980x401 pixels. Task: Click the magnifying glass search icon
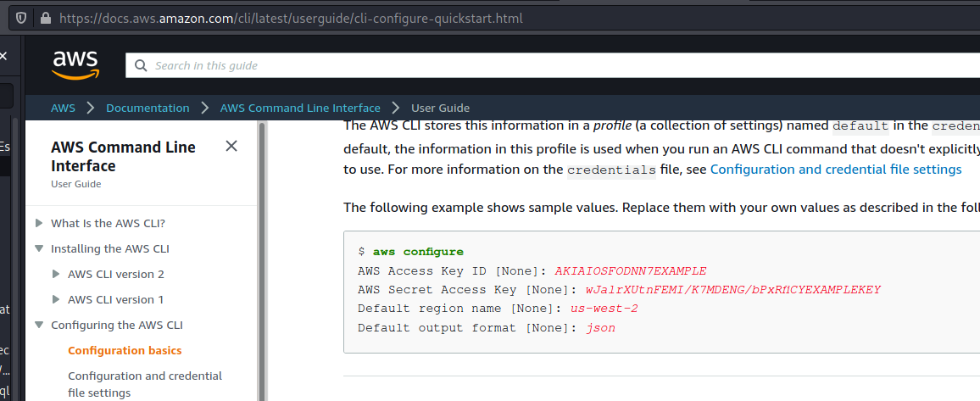pyautogui.click(x=142, y=65)
